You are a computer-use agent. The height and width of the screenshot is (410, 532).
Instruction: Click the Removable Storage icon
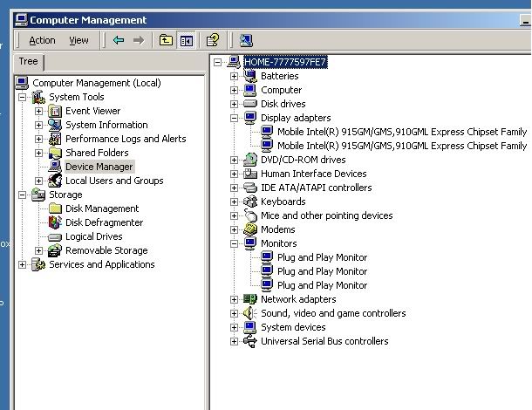pos(55,250)
